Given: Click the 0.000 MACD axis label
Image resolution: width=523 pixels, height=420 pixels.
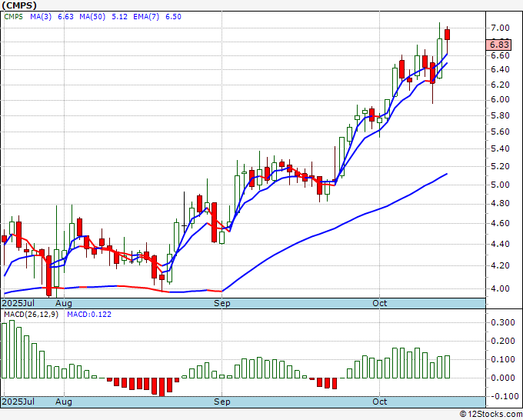Looking at the screenshot, I should click(503, 378).
